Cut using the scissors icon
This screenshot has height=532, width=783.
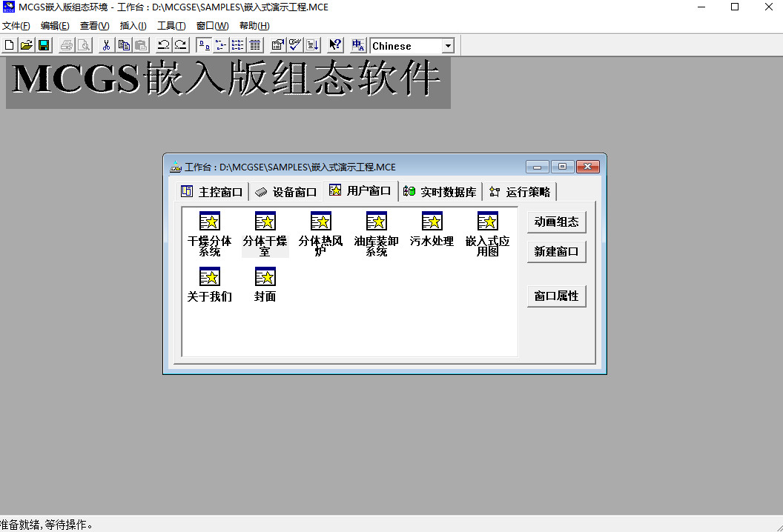tap(106, 45)
